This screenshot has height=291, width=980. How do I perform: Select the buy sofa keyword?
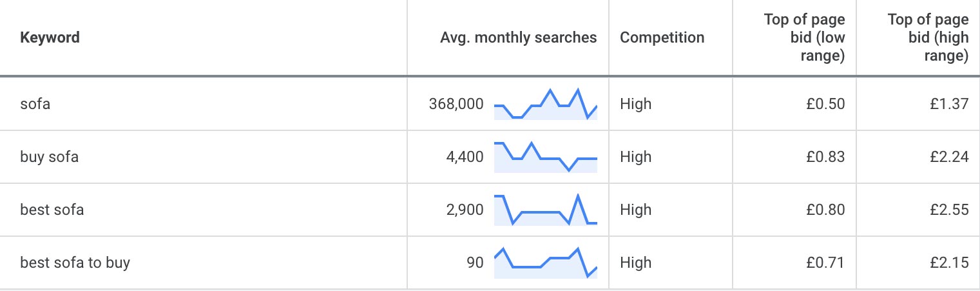pos(50,157)
